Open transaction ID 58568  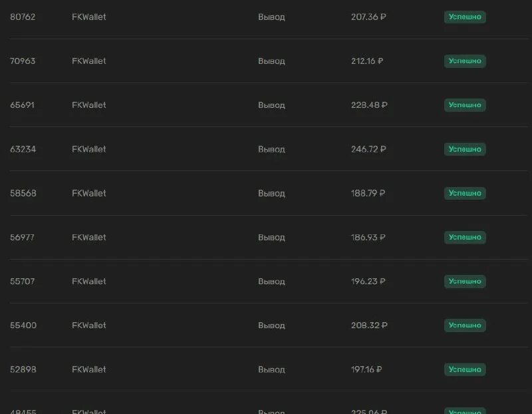(23, 193)
